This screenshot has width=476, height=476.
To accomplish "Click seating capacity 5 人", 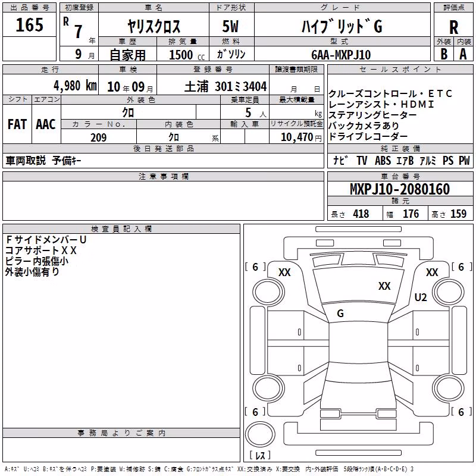I will [256, 113].
